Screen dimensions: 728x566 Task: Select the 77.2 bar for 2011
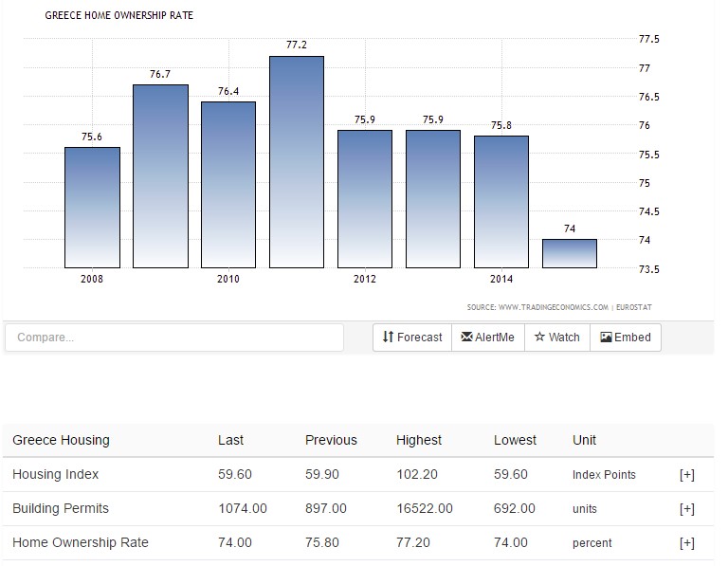tap(297, 162)
